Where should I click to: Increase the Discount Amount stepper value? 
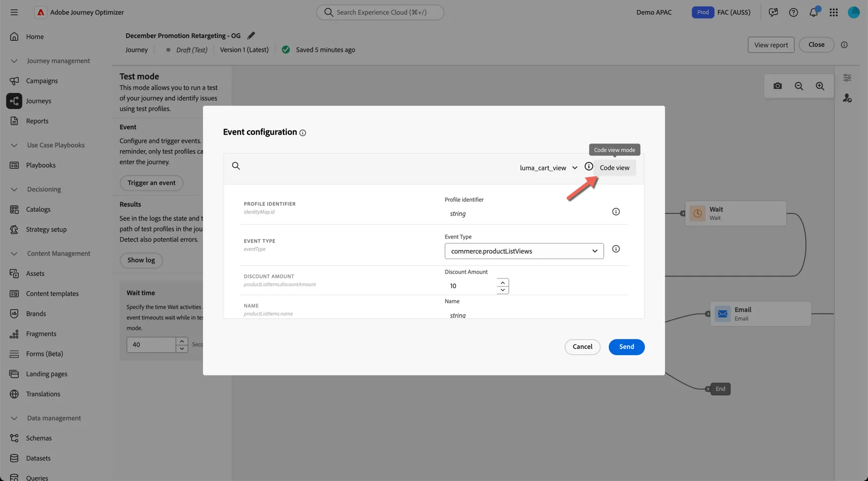[x=503, y=282]
